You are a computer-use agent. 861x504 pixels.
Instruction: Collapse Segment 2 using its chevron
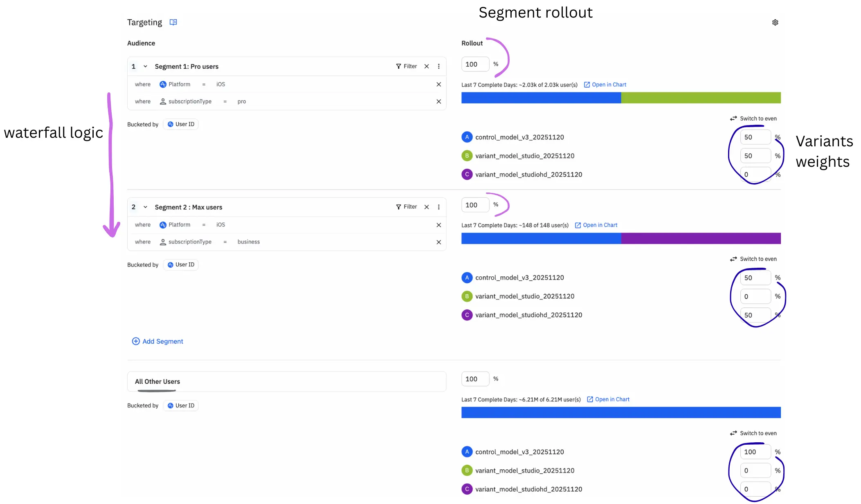[x=145, y=207]
